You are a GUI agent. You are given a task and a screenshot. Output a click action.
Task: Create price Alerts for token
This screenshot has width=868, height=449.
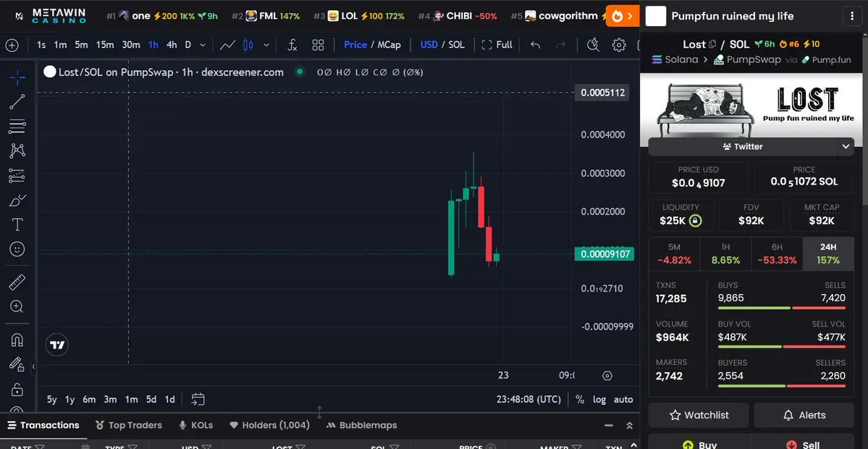coord(804,415)
